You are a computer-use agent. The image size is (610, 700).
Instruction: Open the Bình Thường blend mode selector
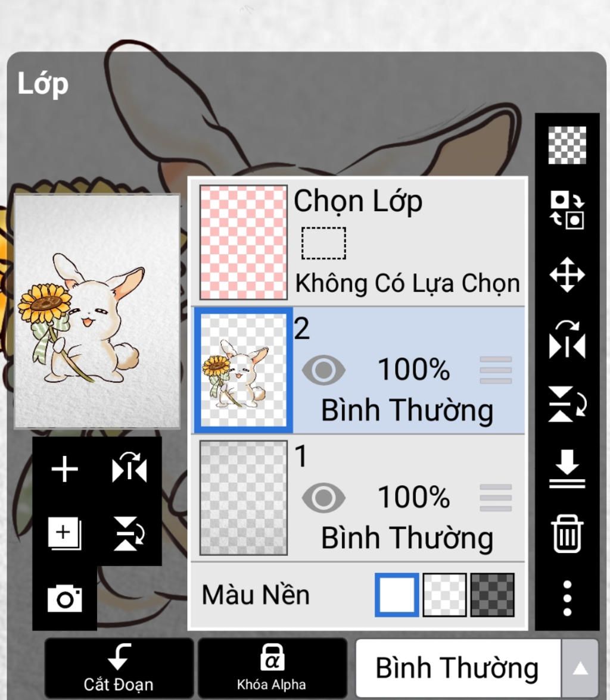458,668
